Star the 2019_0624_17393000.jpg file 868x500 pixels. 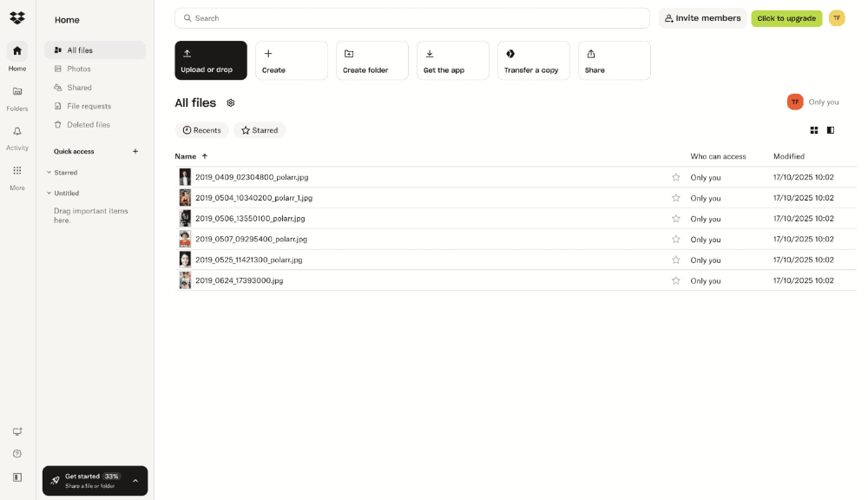point(676,280)
